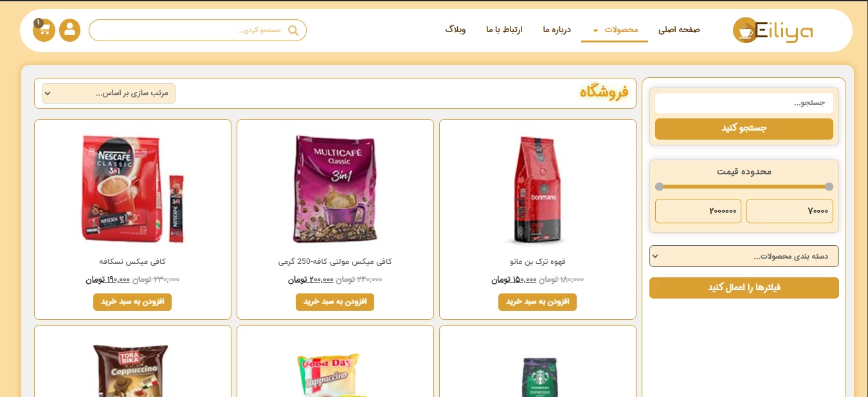Open the دسته بندی محصولات dropdown
This screenshot has width=868, height=397.
pyautogui.click(x=744, y=256)
